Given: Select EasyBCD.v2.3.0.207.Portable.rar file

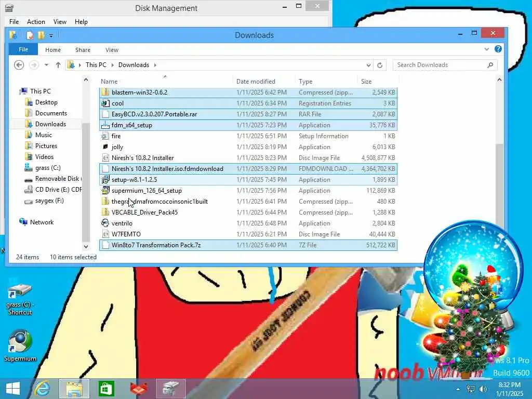Looking at the screenshot, I should pyautogui.click(x=248, y=114).
